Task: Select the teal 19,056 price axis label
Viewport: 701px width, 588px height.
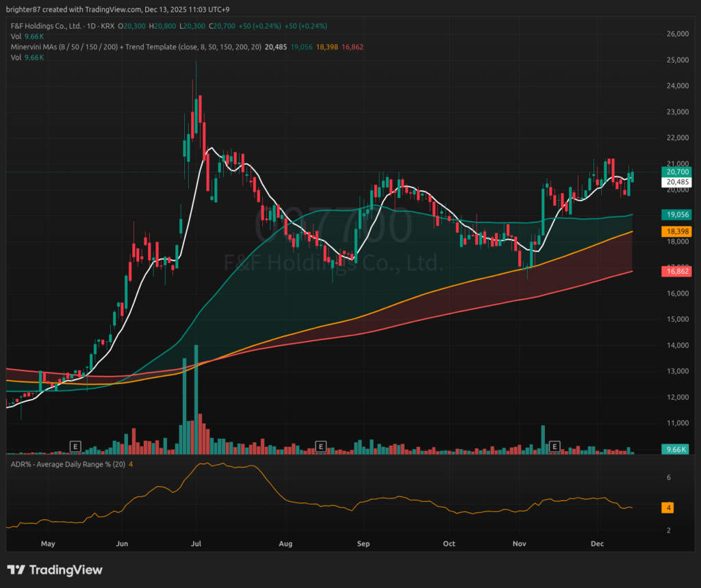Action: [676, 214]
